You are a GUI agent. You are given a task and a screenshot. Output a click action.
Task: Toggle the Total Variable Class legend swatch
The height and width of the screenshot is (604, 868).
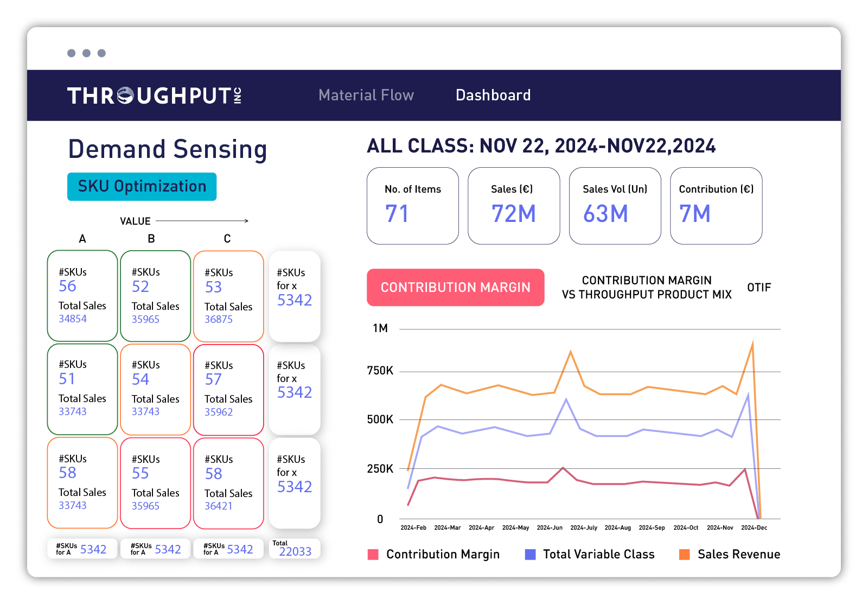531,554
